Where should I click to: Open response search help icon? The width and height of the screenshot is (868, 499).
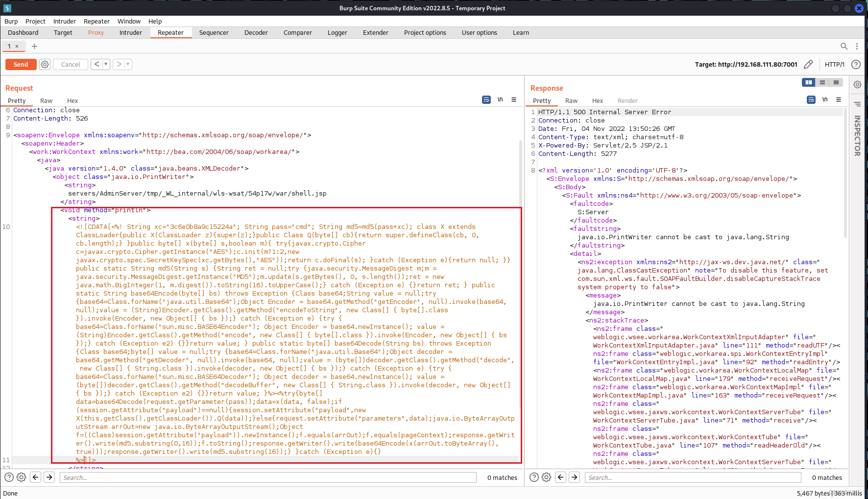534,477
